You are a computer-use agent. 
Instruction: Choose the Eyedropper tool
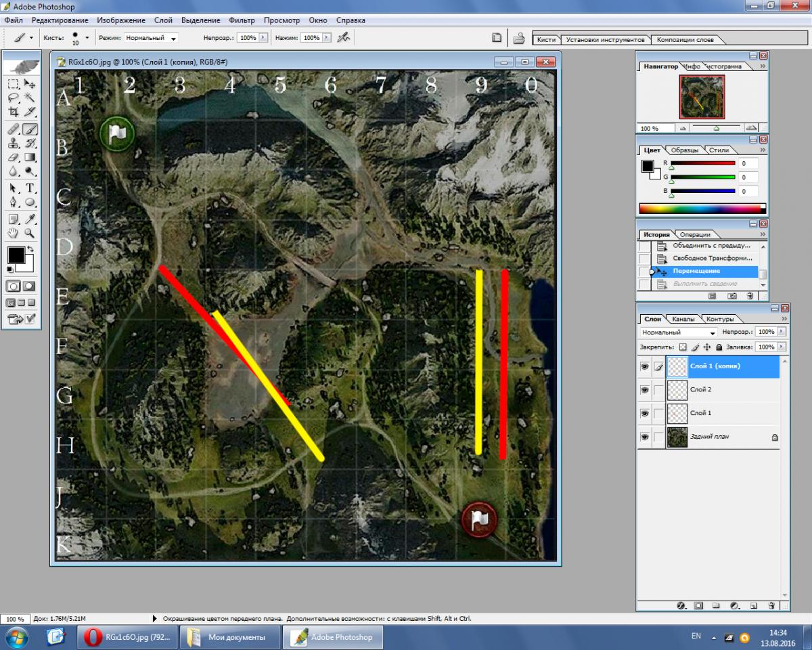30,219
